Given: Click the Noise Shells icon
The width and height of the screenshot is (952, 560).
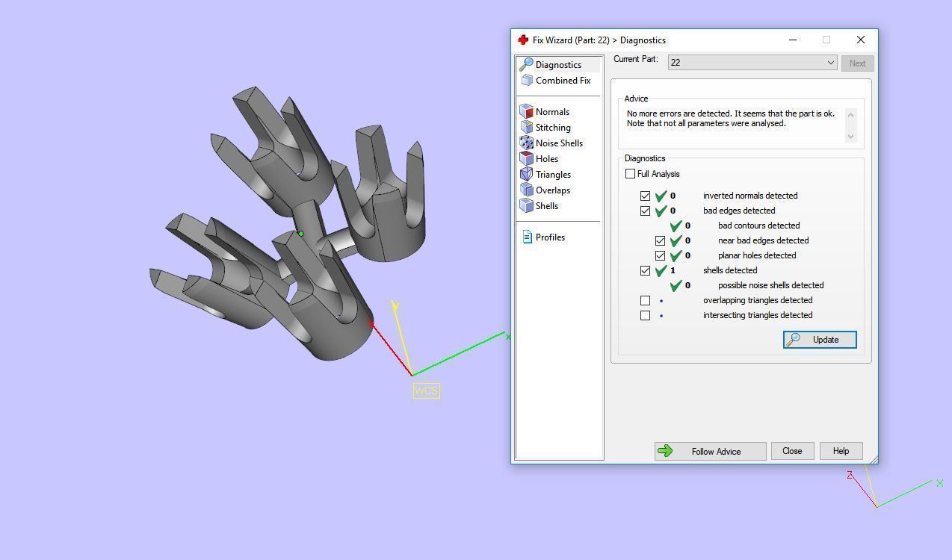Looking at the screenshot, I should [x=526, y=143].
